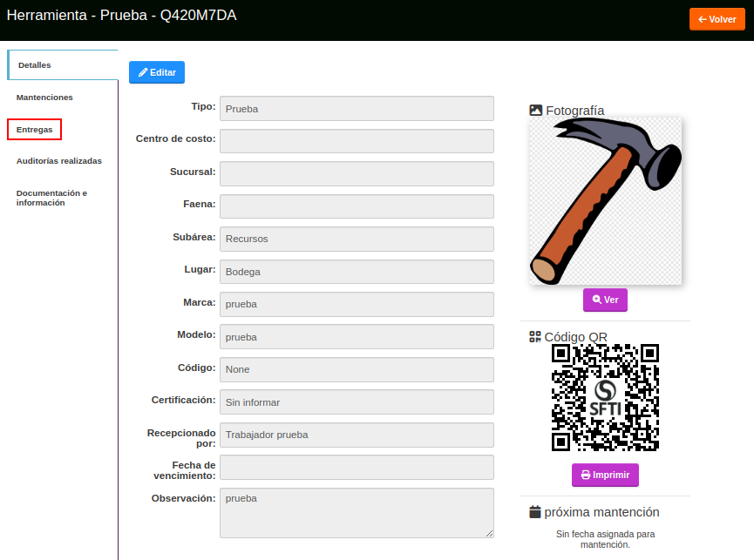Viewport: 754px width, 560px height.
Task: Select the Centro de costo field
Action: (x=357, y=141)
